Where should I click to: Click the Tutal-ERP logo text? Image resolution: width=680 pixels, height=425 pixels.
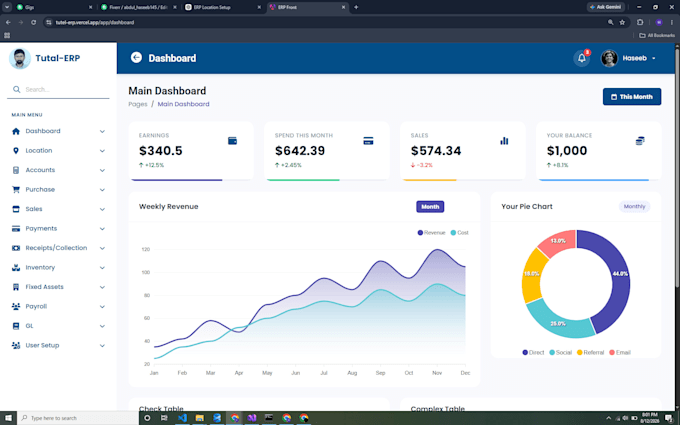[58, 58]
